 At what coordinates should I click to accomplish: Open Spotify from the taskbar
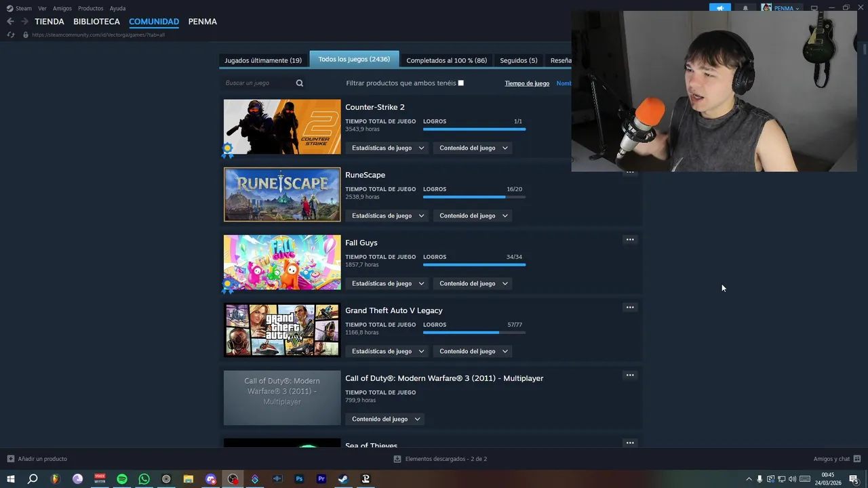click(122, 479)
